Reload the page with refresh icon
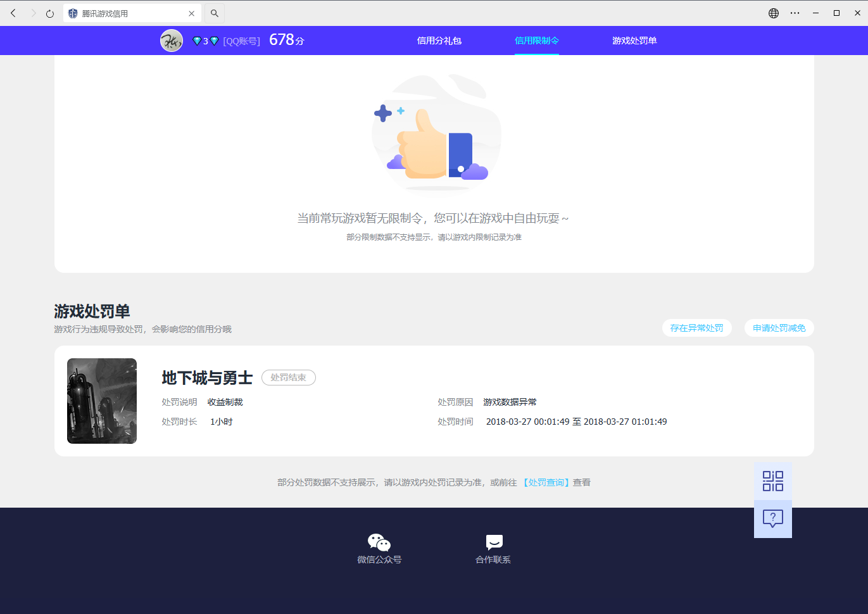The height and width of the screenshot is (614, 868). point(50,13)
